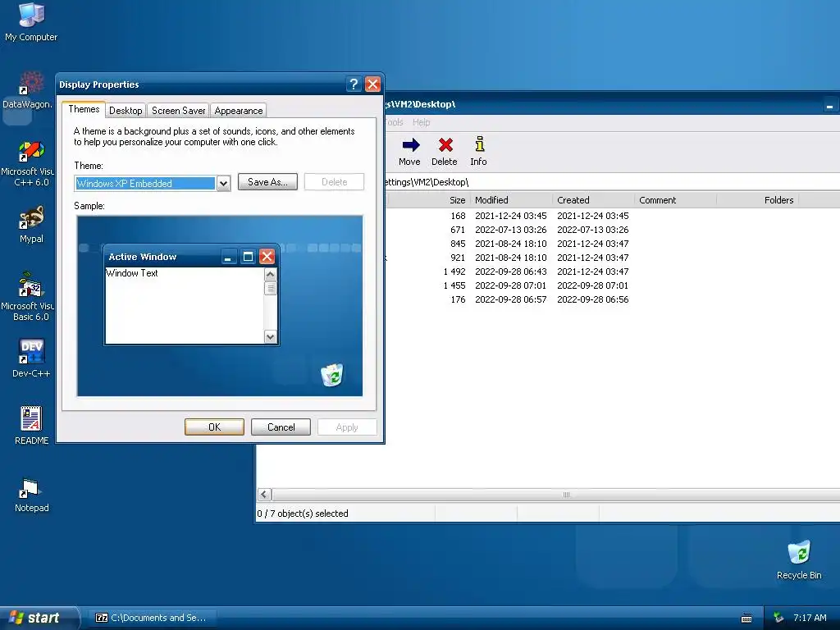This screenshot has height=630, width=840.
Task: Sort by Created column header
Action: tap(593, 200)
